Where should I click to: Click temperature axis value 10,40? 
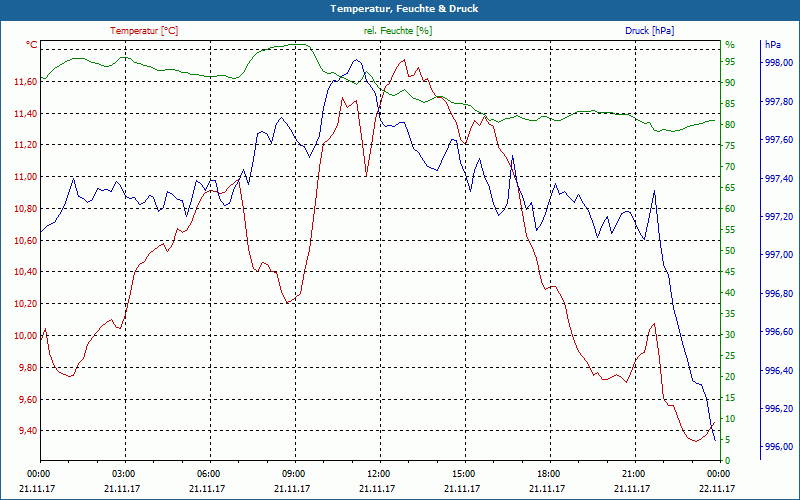pos(26,272)
